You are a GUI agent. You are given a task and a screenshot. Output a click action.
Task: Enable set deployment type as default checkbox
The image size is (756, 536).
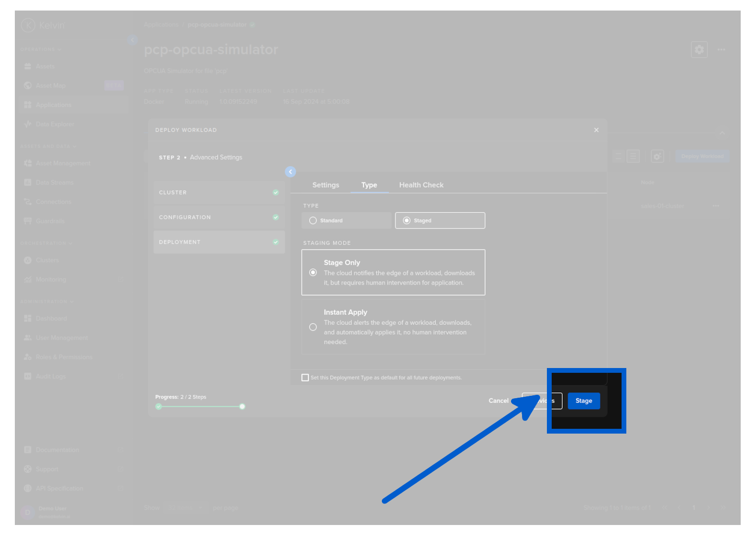[x=305, y=378]
